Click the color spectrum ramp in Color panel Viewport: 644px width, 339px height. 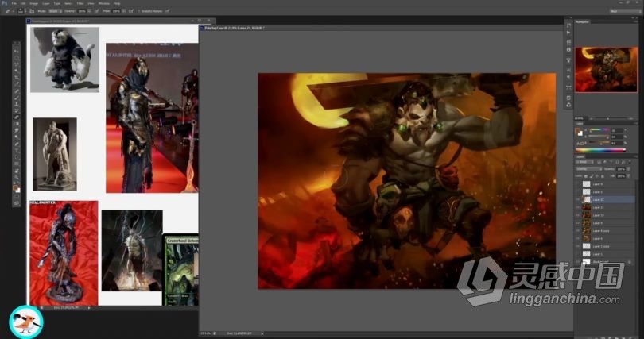600,150
